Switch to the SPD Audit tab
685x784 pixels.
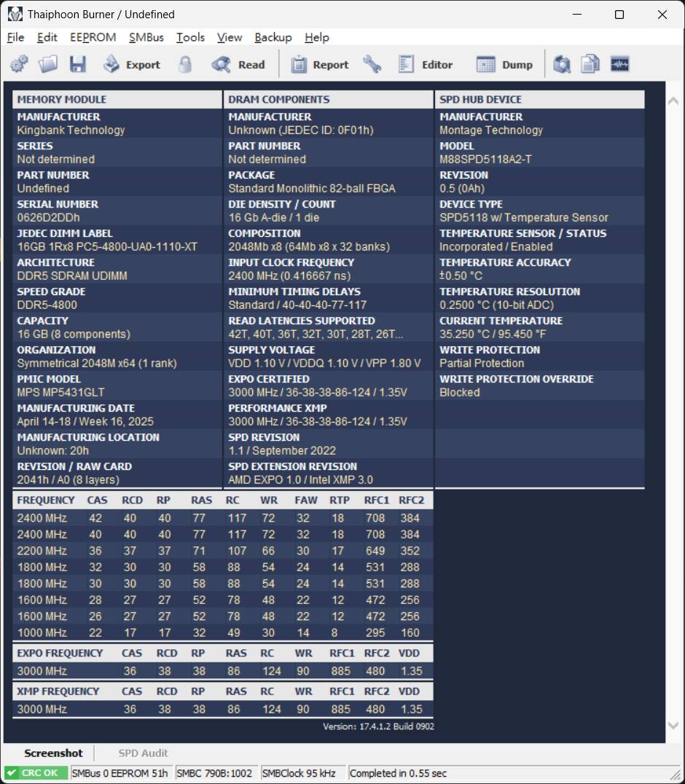tap(143, 753)
